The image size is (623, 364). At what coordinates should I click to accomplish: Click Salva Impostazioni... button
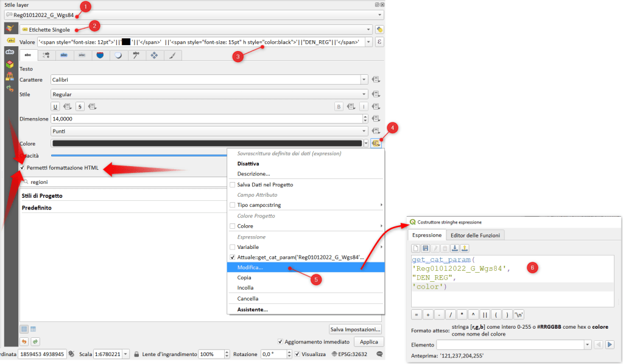tap(355, 329)
